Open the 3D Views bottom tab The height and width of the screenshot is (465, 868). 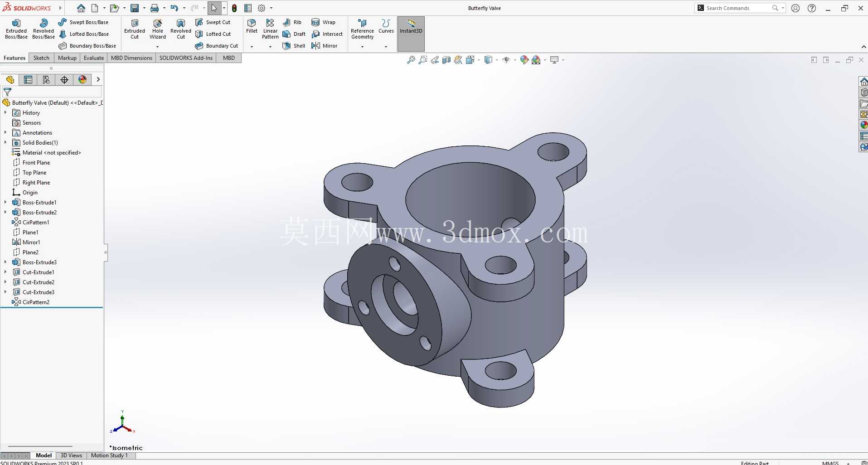(x=71, y=455)
